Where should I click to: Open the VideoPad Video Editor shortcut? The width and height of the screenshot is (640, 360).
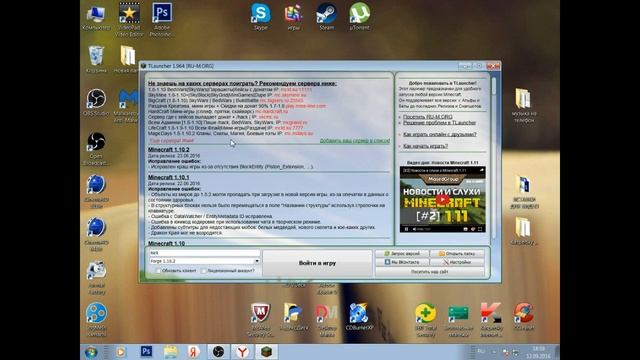[129, 19]
